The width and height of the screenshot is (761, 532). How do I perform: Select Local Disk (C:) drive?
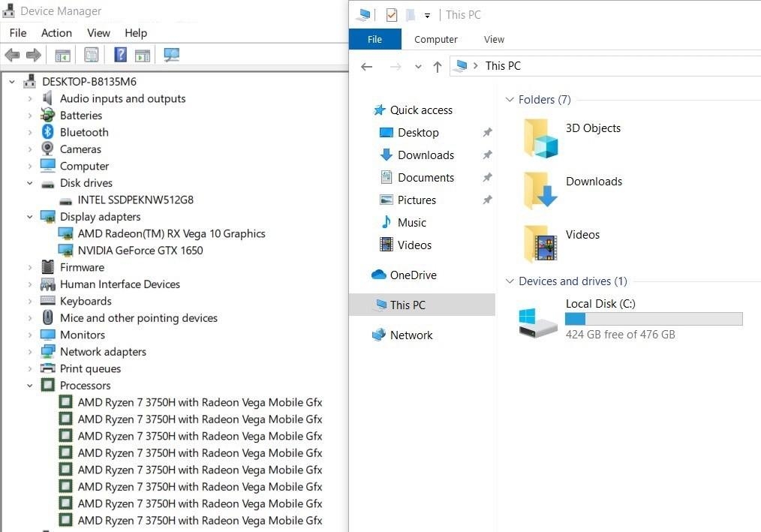(600, 304)
